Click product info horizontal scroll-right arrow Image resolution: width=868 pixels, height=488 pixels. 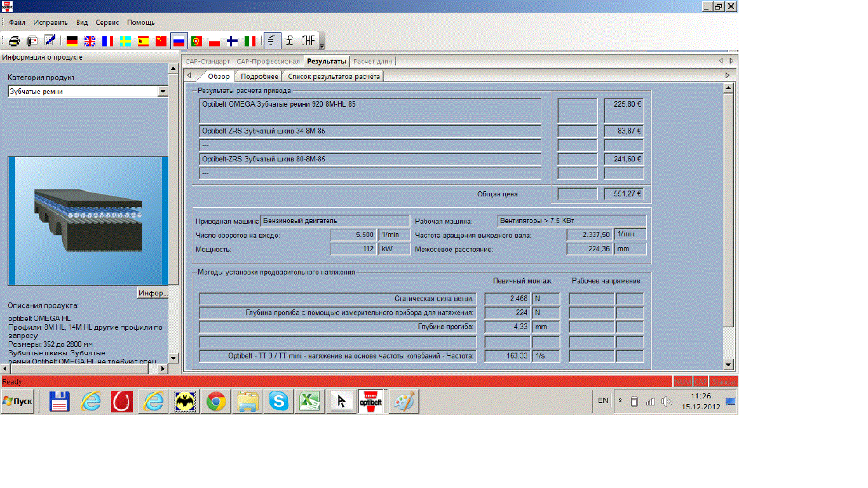point(163,369)
